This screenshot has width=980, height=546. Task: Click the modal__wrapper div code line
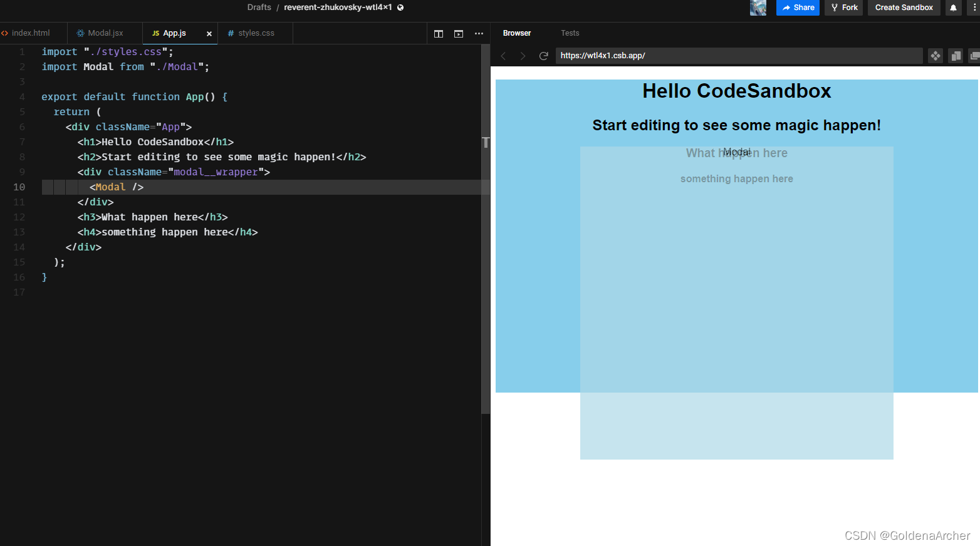tap(174, 172)
